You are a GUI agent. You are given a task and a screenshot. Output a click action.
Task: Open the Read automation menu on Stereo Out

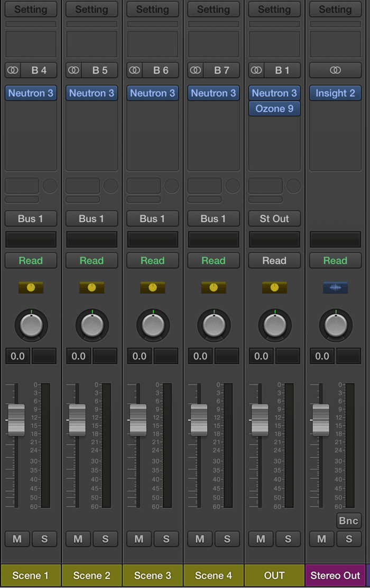click(335, 260)
